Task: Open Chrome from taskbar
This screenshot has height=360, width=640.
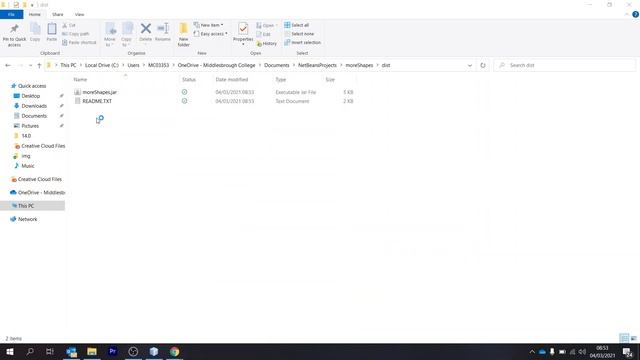Action: click(174, 351)
